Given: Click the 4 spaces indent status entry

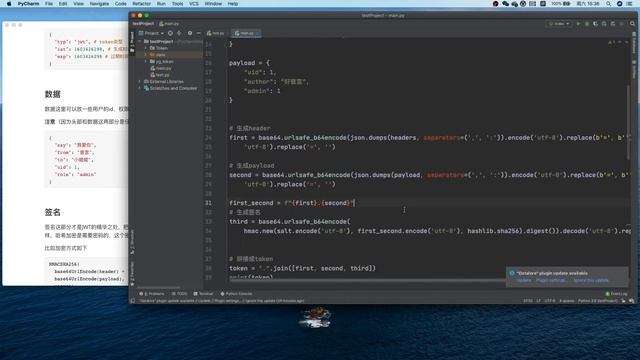Looking at the screenshot, I should point(567,301).
